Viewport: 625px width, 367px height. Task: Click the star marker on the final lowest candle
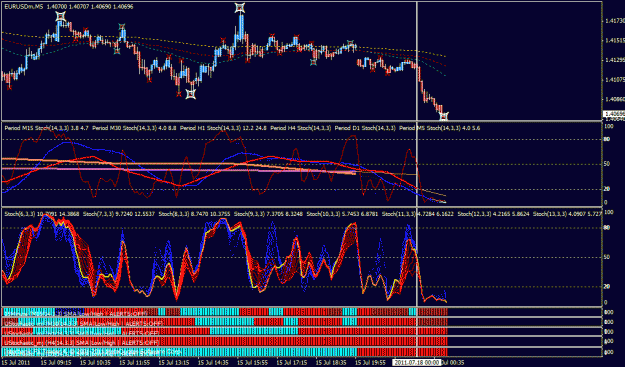(x=443, y=116)
